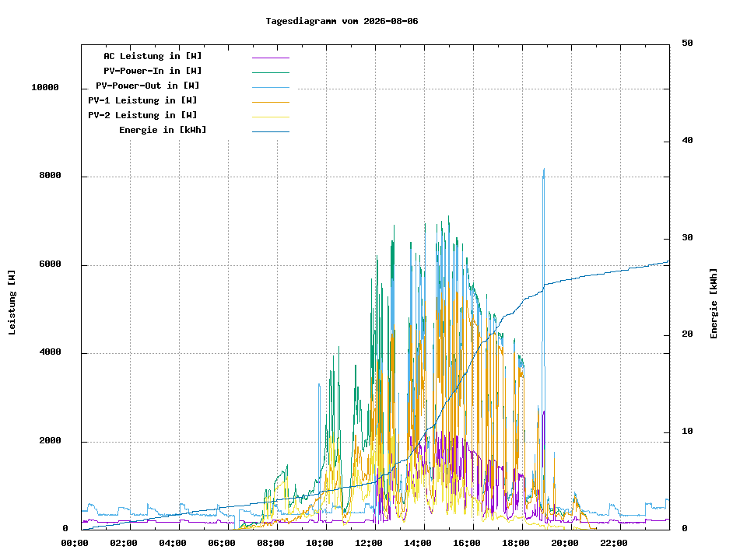Click the 18:00 time axis label

(x=516, y=544)
